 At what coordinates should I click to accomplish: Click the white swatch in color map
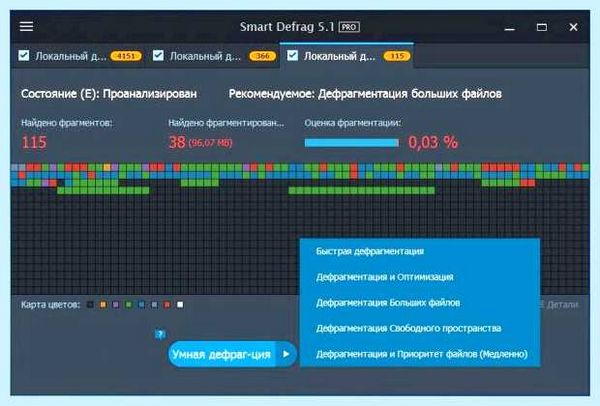[180, 305]
